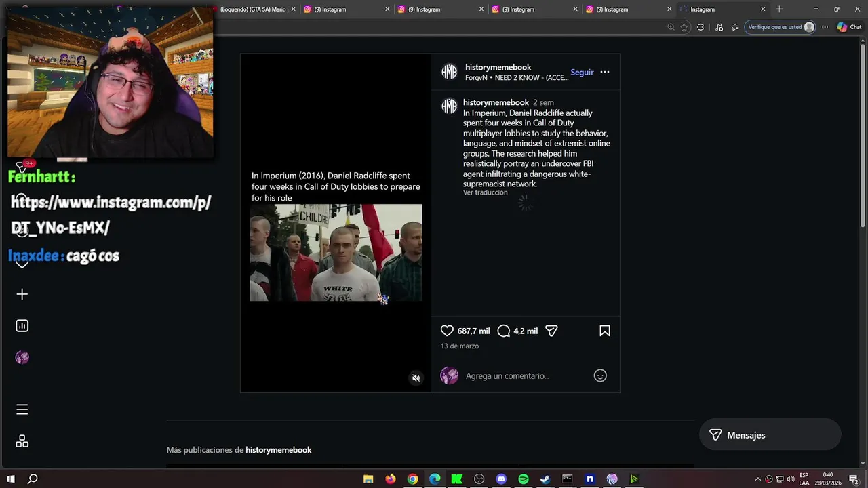The height and width of the screenshot is (488, 868).
Task: Open the post options three-dot menu
Action: click(605, 72)
